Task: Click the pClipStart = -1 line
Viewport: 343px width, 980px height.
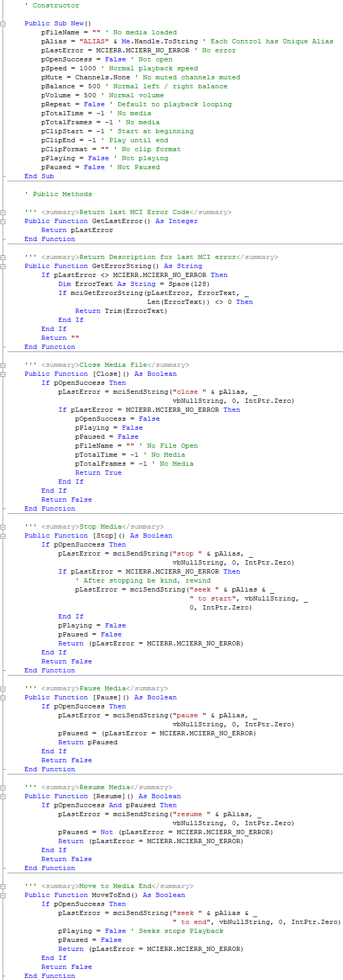Action: 118,131
